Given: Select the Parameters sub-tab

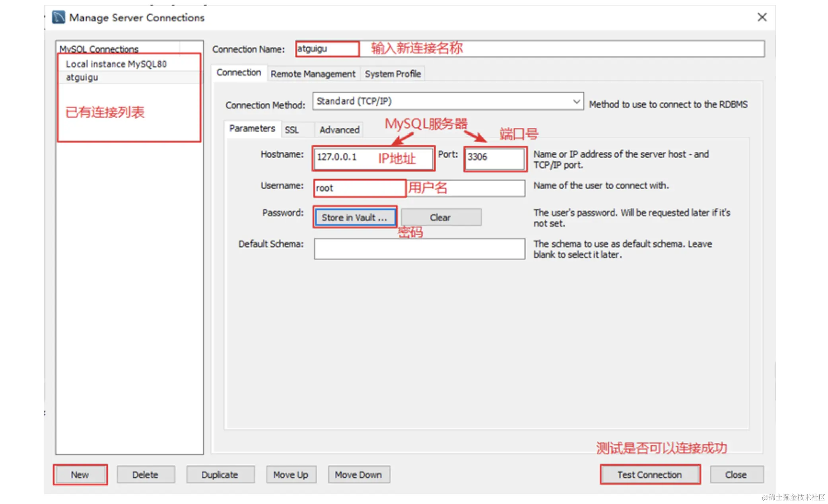Looking at the screenshot, I should coord(252,128).
